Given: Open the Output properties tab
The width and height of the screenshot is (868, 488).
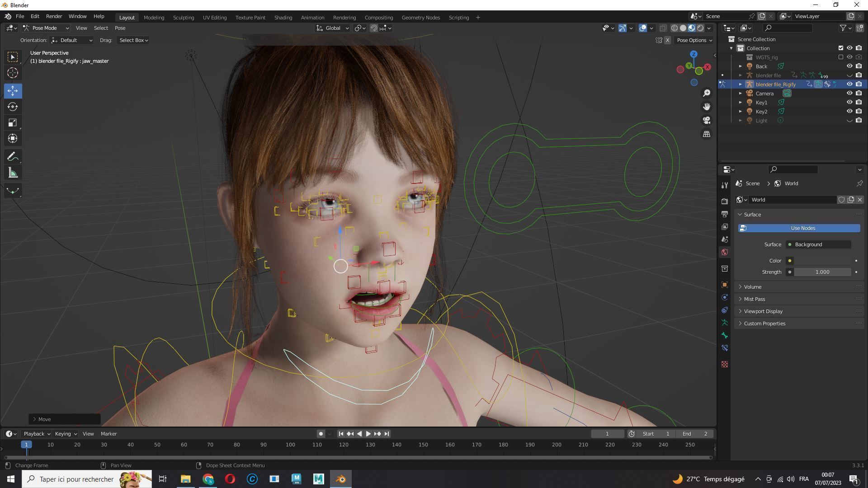Looking at the screenshot, I should 725,214.
